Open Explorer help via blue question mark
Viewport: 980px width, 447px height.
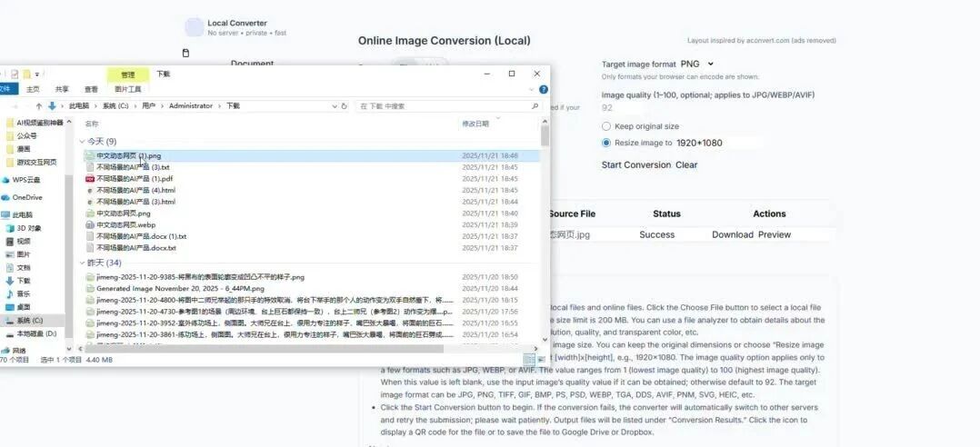[x=544, y=90]
